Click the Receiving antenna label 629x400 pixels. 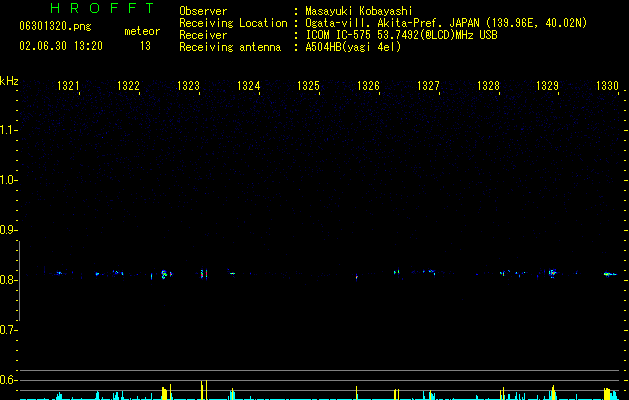230,47
